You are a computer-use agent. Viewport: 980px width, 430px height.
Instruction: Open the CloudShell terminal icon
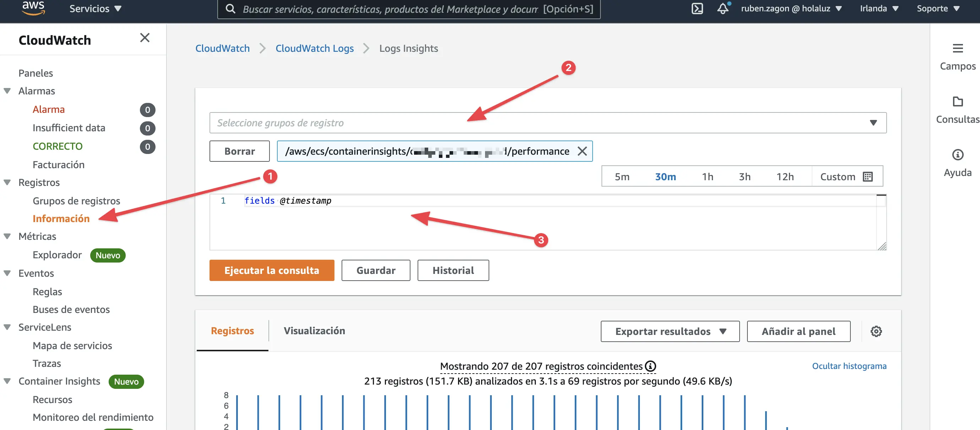click(697, 9)
